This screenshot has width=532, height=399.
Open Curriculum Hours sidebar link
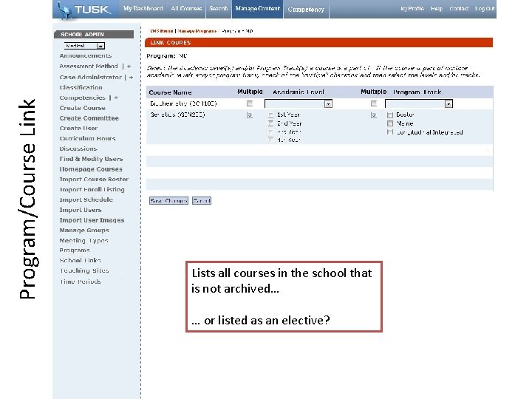tap(87, 138)
